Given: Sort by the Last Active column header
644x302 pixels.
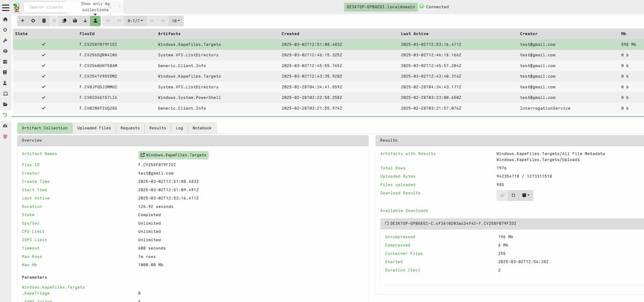Looking at the screenshot, I should click(414, 34).
